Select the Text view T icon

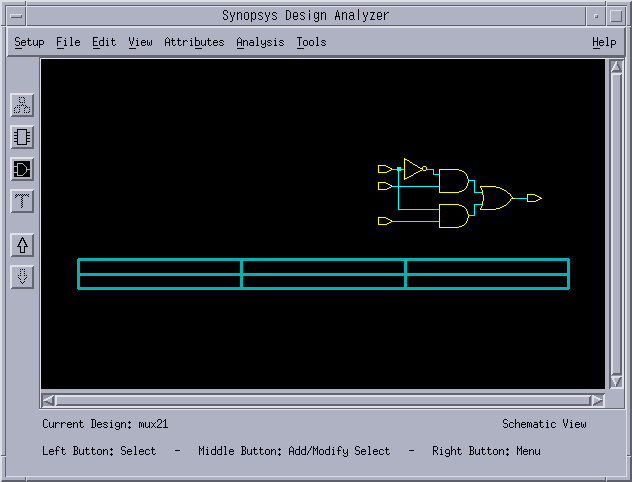click(x=22, y=201)
